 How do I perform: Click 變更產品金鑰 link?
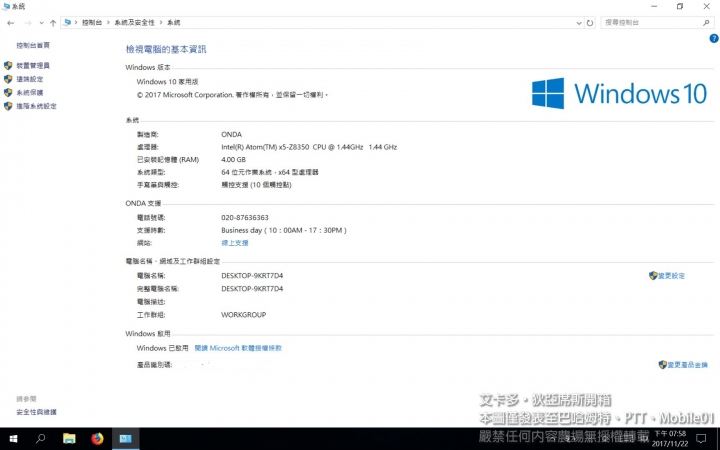pyautogui.click(x=687, y=365)
